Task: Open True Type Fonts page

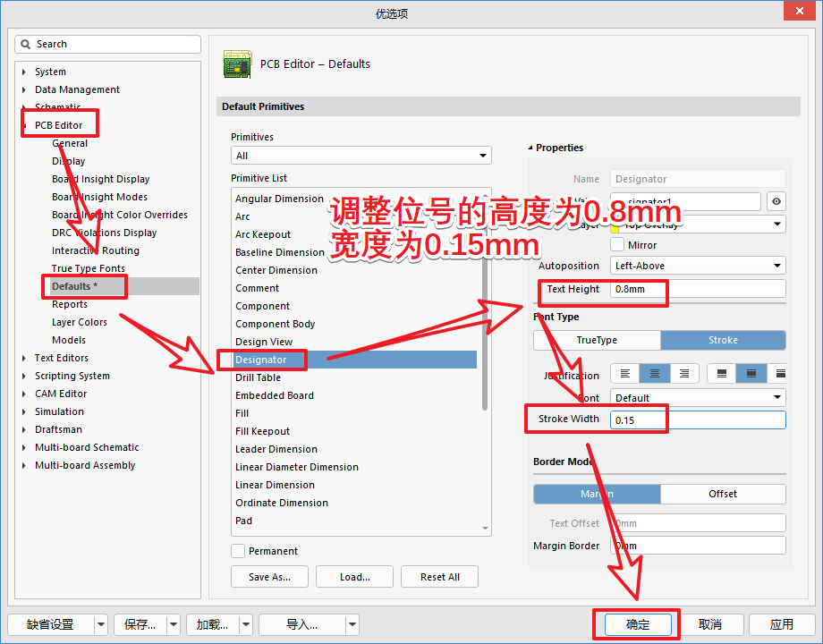Action: pos(89,268)
